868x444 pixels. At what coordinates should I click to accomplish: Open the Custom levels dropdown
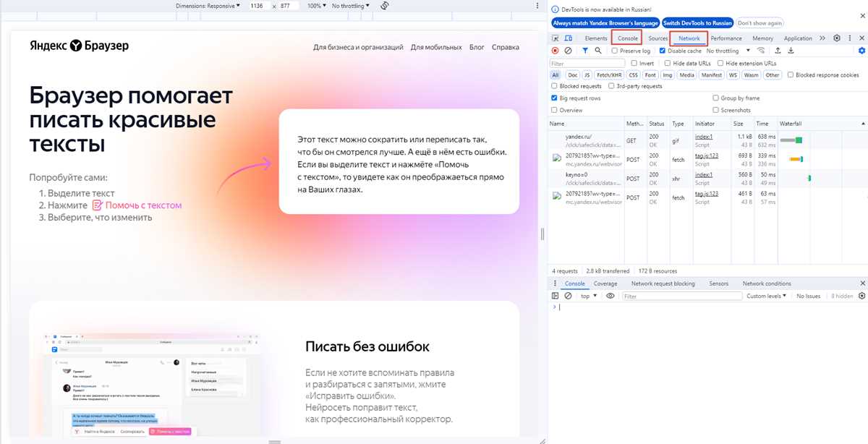767,296
